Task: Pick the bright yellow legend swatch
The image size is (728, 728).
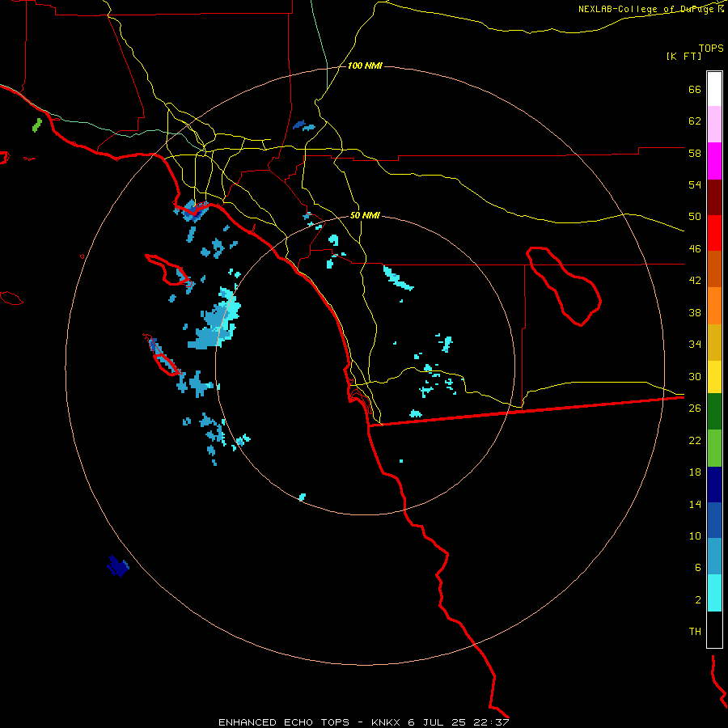Action: (x=714, y=377)
